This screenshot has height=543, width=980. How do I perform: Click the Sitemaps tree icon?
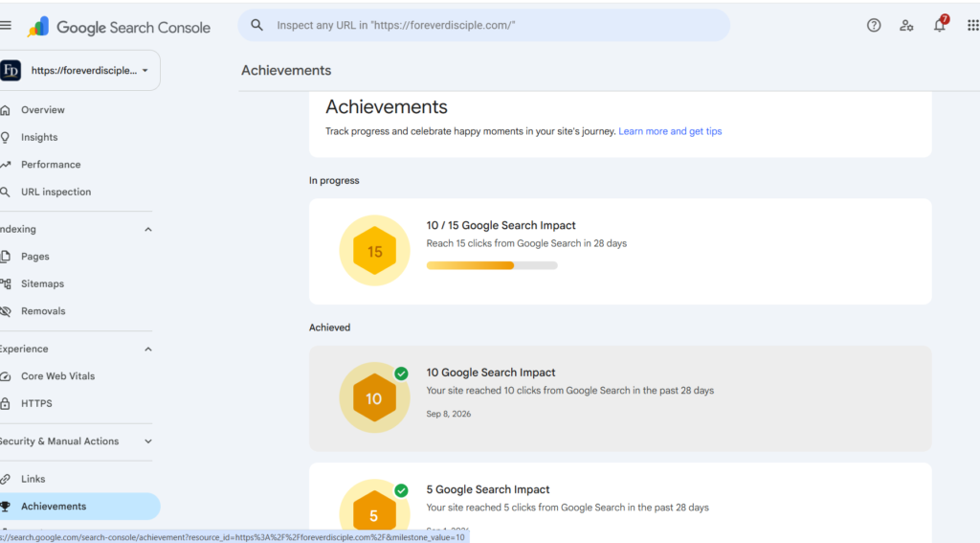coord(6,284)
